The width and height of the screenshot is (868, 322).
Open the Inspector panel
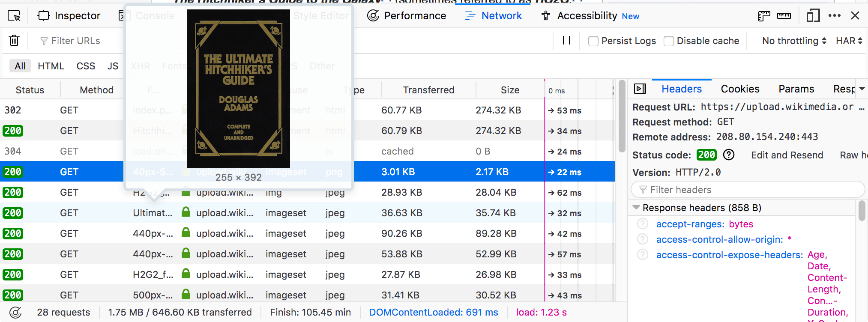[x=69, y=16]
